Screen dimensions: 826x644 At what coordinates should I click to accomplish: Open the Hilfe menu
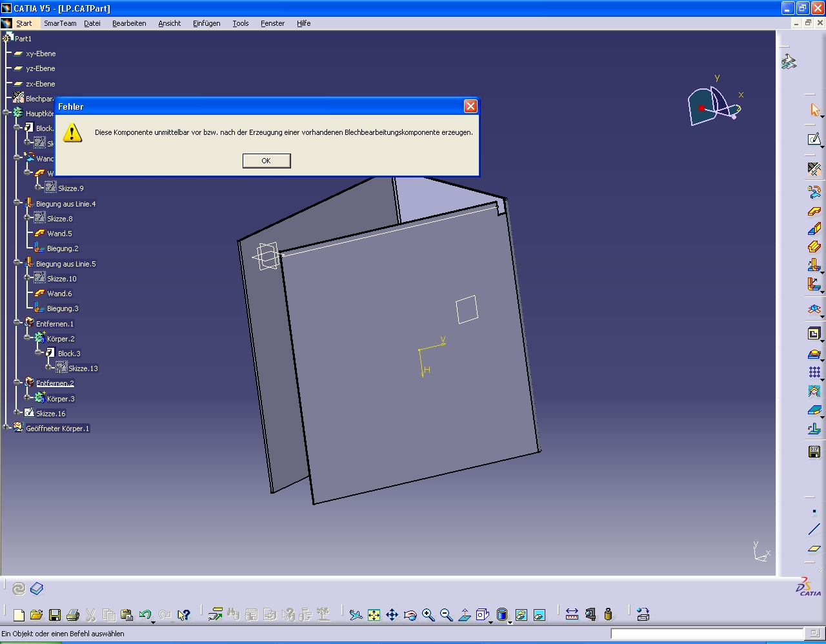[x=304, y=23]
